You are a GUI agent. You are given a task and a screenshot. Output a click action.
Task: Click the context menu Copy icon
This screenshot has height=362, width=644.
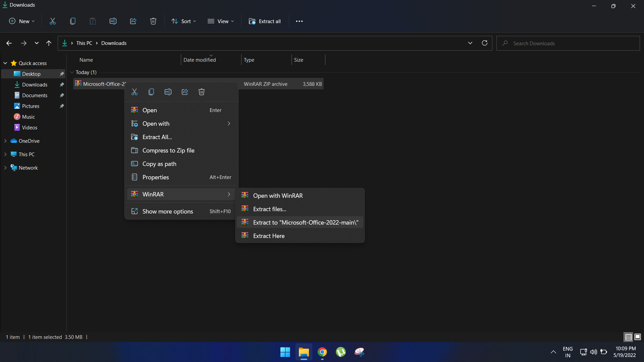click(x=151, y=92)
